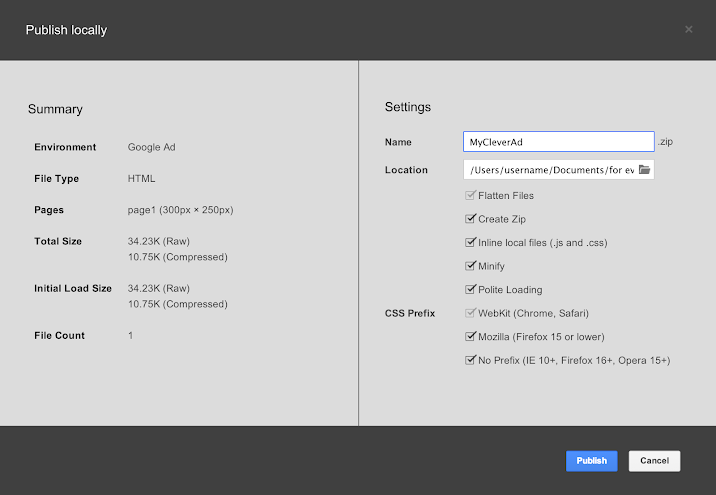Toggle WebKit CSS prefix checkbox
The image size is (716, 495).
(470, 313)
